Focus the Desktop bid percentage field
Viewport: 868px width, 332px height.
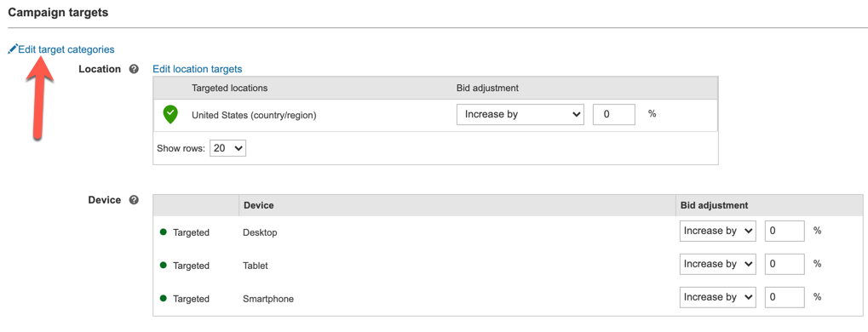click(785, 232)
